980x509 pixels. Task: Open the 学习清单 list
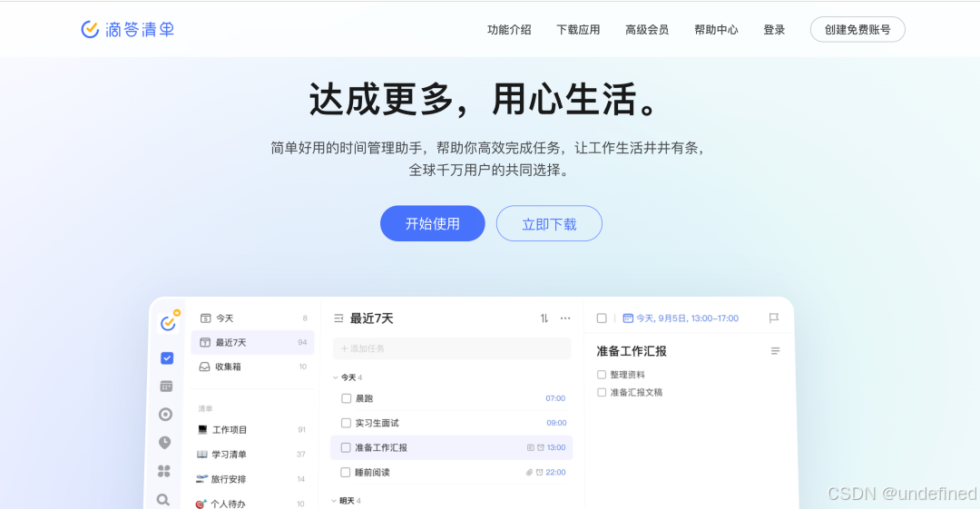click(251, 454)
